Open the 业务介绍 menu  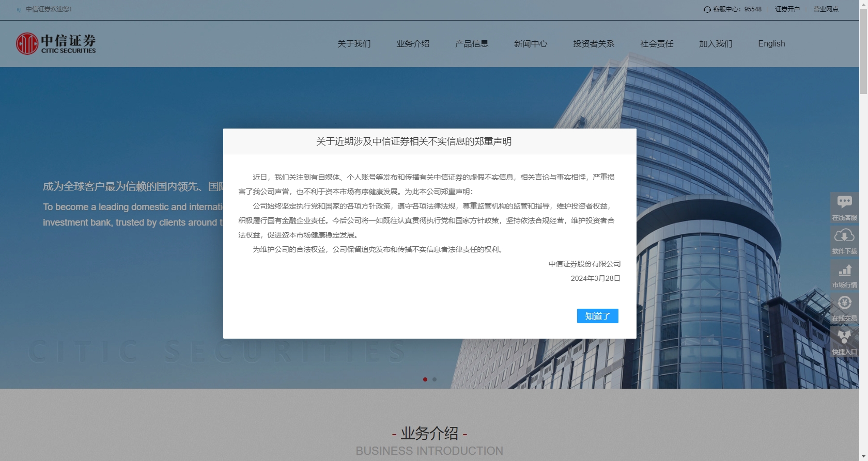click(x=413, y=44)
